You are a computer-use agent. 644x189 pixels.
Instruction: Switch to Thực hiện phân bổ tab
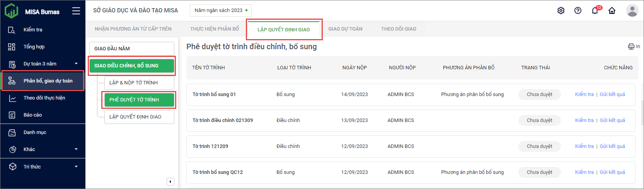coord(214,29)
